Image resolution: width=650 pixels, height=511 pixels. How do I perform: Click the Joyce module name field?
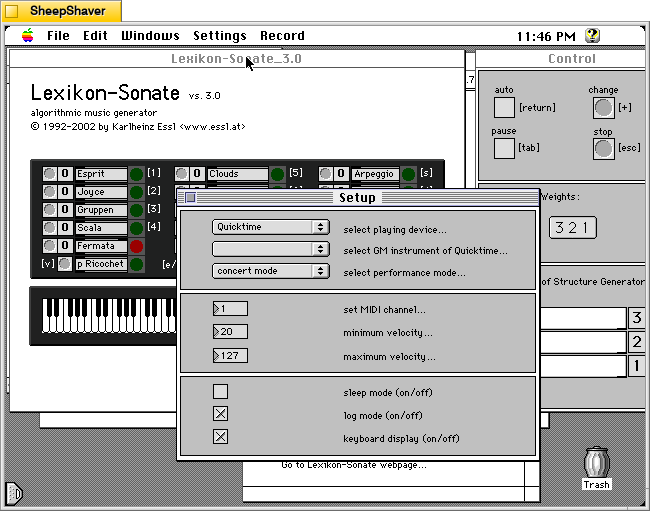point(101,192)
